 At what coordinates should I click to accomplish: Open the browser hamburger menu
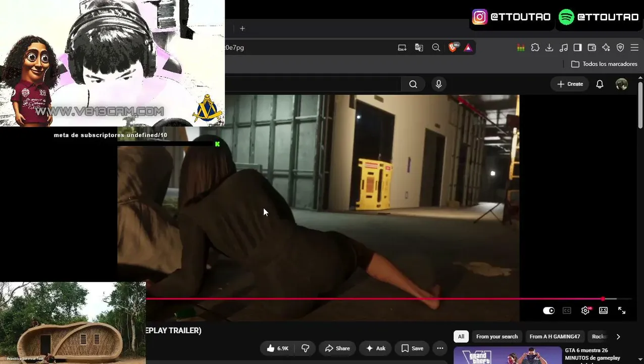(x=634, y=48)
